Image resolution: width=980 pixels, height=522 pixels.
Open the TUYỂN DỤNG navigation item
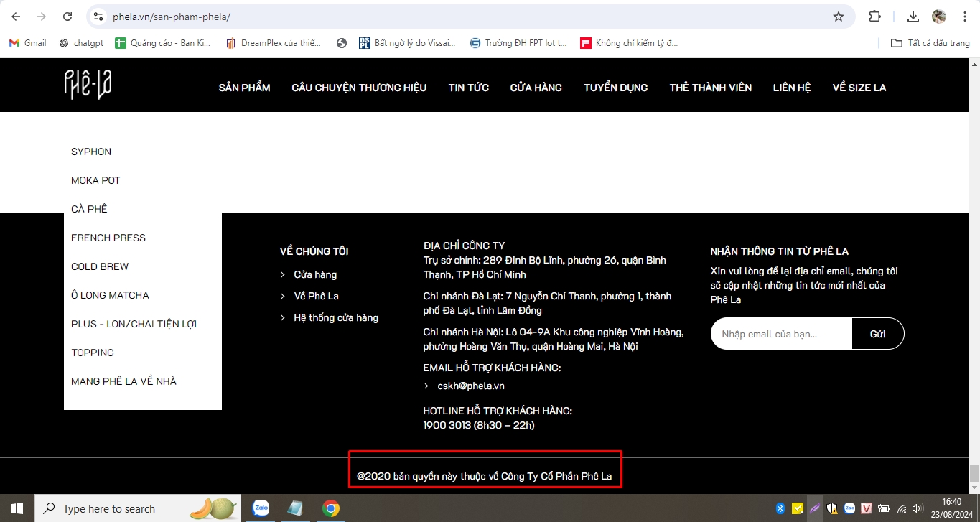615,87
